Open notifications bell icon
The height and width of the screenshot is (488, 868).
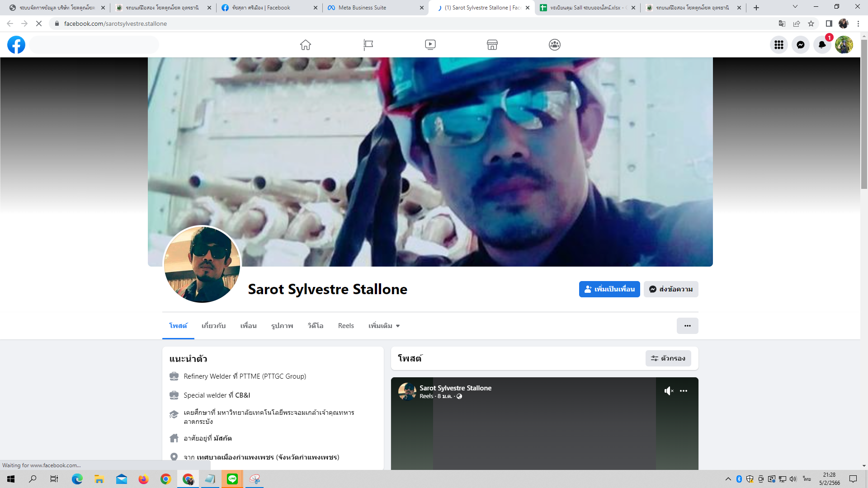tap(822, 45)
